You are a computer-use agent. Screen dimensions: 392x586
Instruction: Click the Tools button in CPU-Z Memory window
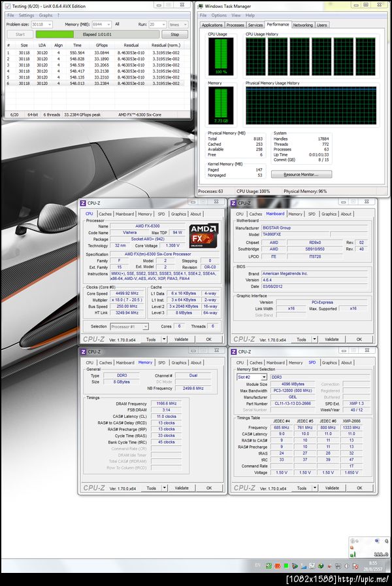point(152,488)
